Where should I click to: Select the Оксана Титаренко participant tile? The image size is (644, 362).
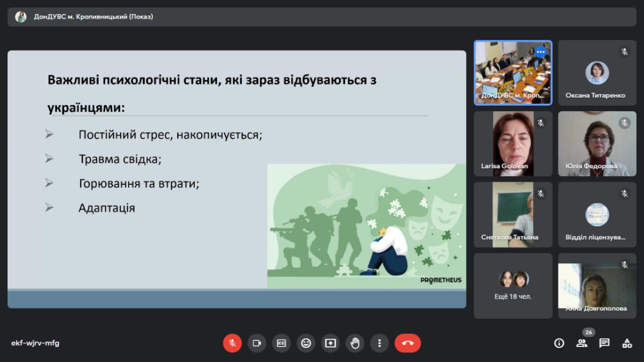pos(597,73)
